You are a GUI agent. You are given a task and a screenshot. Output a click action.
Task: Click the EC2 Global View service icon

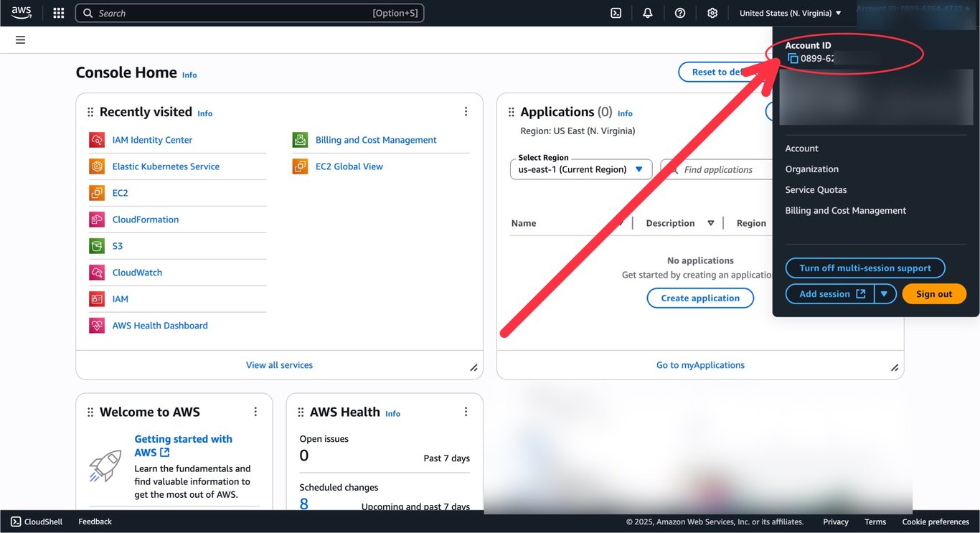(x=300, y=166)
